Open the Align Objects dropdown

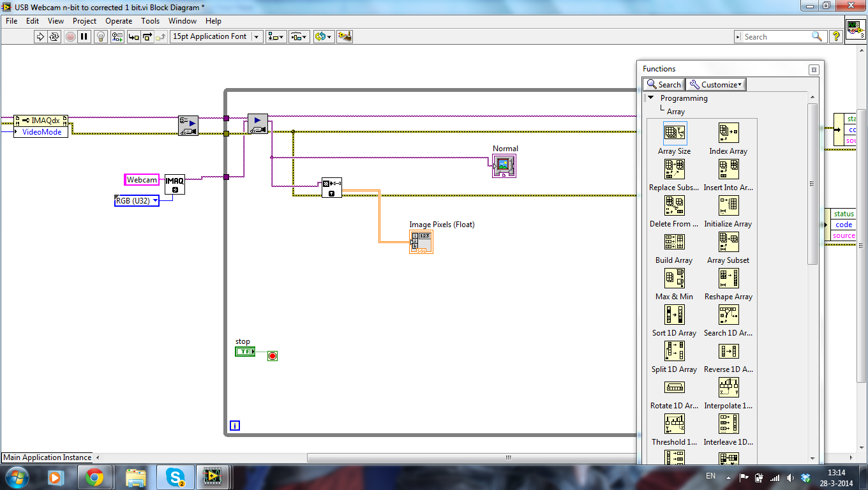pyautogui.click(x=276, y=36)
